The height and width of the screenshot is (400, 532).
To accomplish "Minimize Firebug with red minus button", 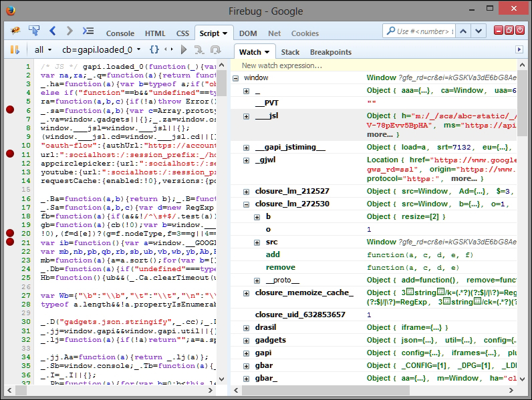I will pyautogui.click(x=498, y=31).
